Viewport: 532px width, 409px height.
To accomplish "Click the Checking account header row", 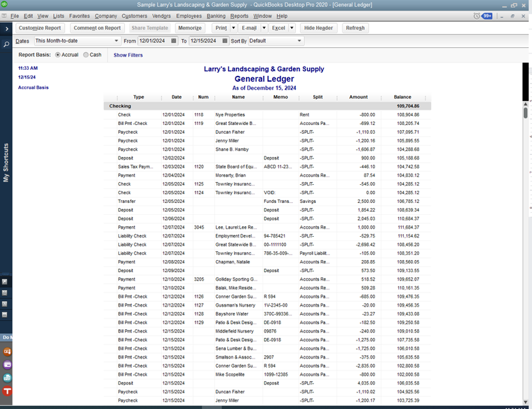I will click(x=267, y=106).
